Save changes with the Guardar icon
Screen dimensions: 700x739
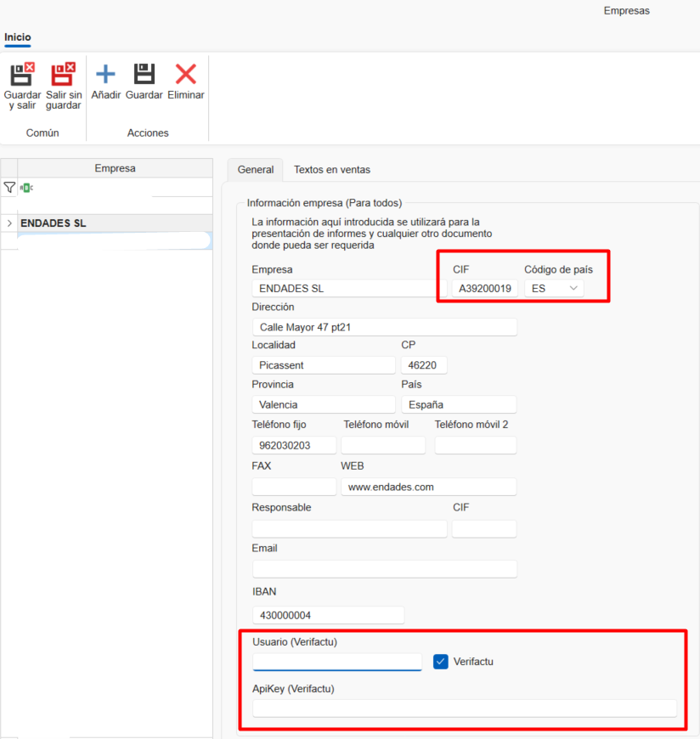[x=144, y=76]
